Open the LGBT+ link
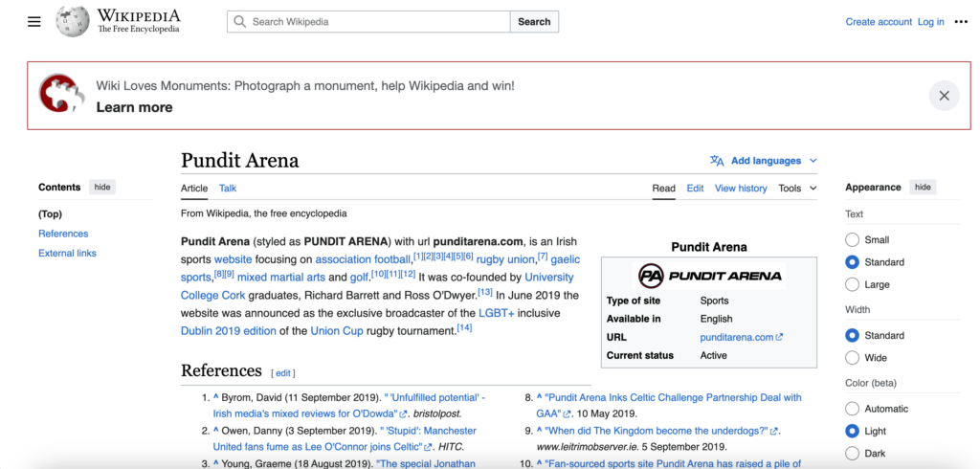The height and width of the screenshot is (469, 980). 497,313
